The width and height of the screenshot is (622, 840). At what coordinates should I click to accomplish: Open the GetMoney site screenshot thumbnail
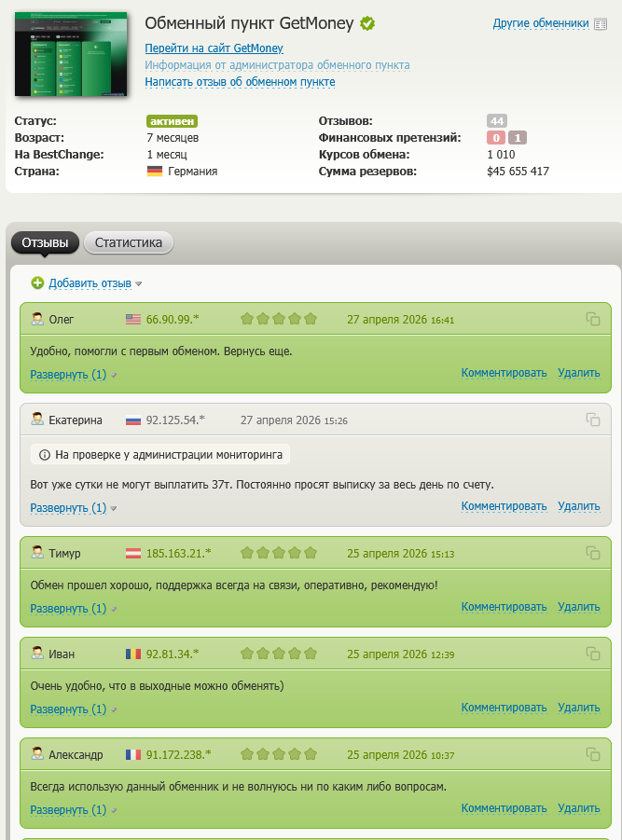coord(71,53)
